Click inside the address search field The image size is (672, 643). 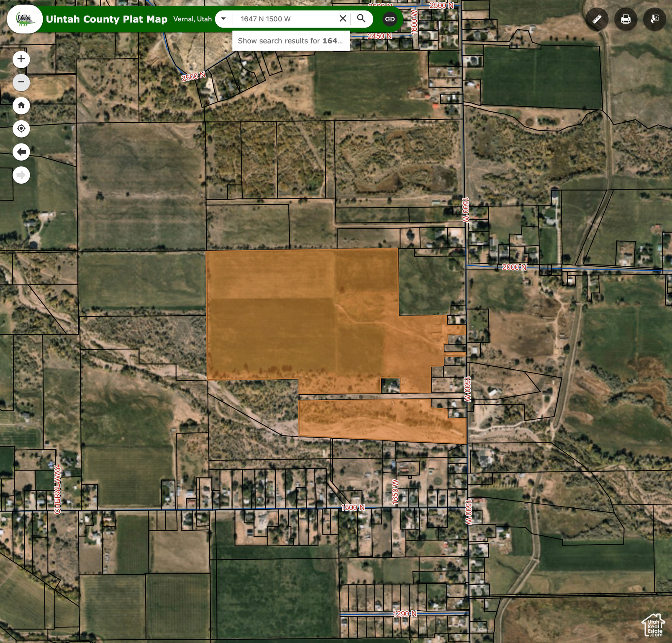click(285, 19)
